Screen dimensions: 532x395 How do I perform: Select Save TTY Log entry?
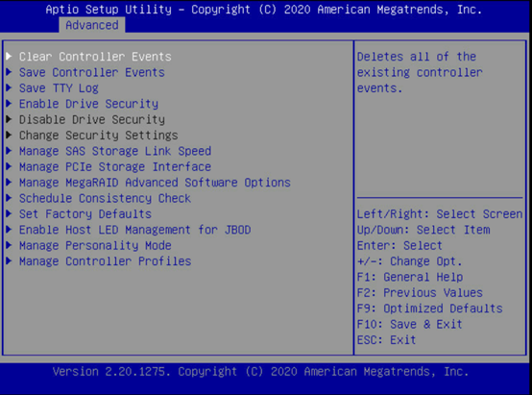pos(59,88)
